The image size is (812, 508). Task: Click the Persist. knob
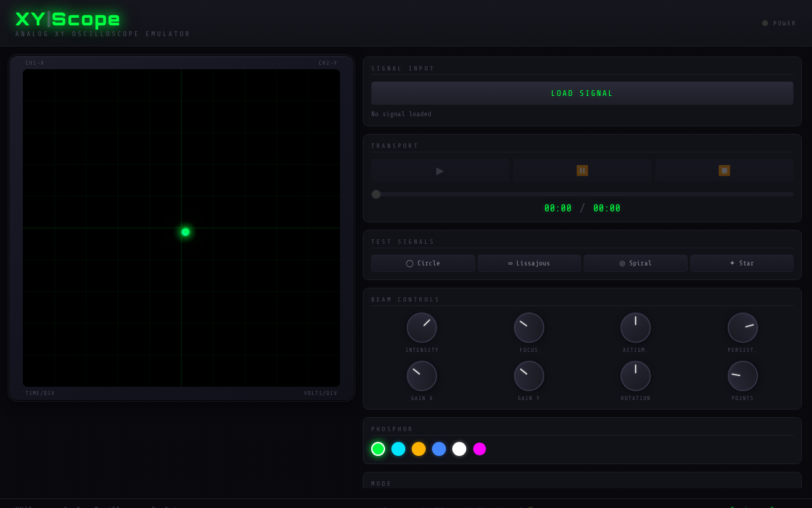(x=743, y=328)
